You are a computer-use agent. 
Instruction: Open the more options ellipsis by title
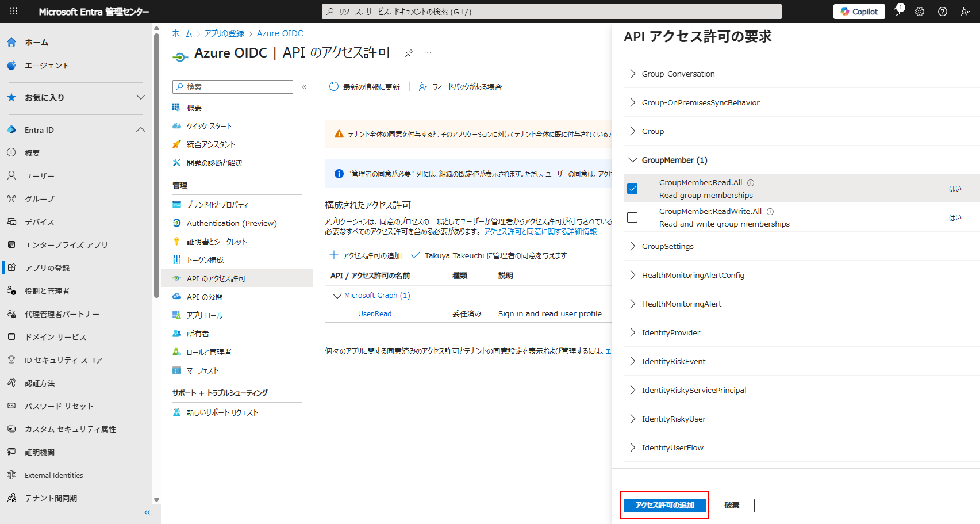pyautogui.click(x=428, y=53)
